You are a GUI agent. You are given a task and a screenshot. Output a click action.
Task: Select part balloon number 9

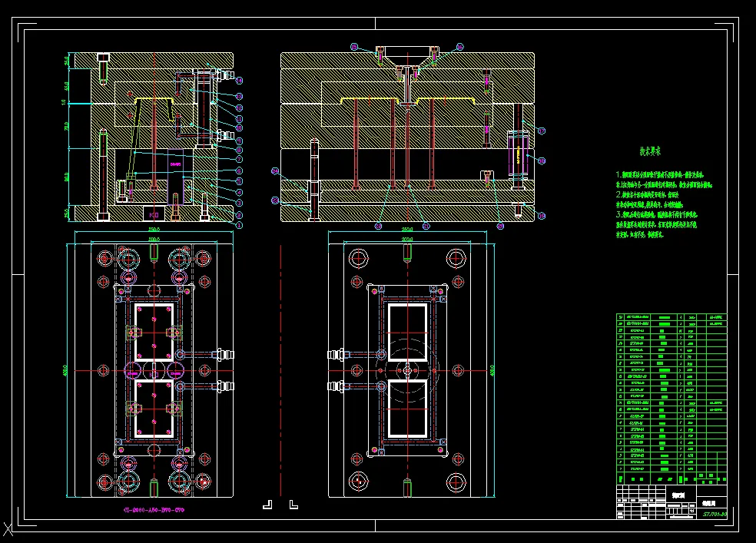240,141
